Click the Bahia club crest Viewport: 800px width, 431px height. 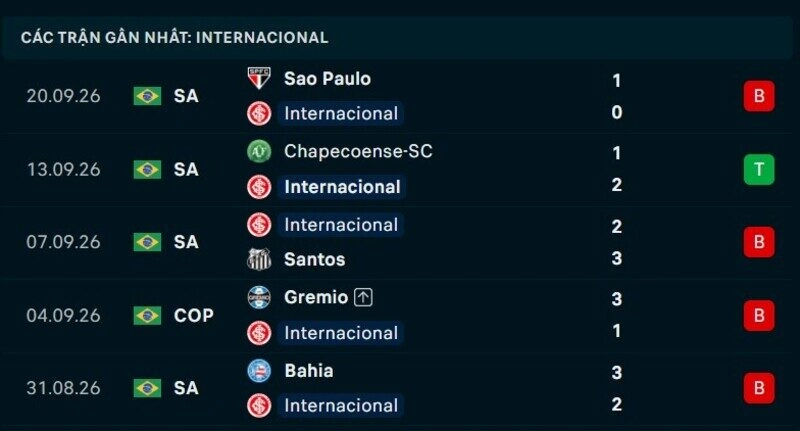259,371
